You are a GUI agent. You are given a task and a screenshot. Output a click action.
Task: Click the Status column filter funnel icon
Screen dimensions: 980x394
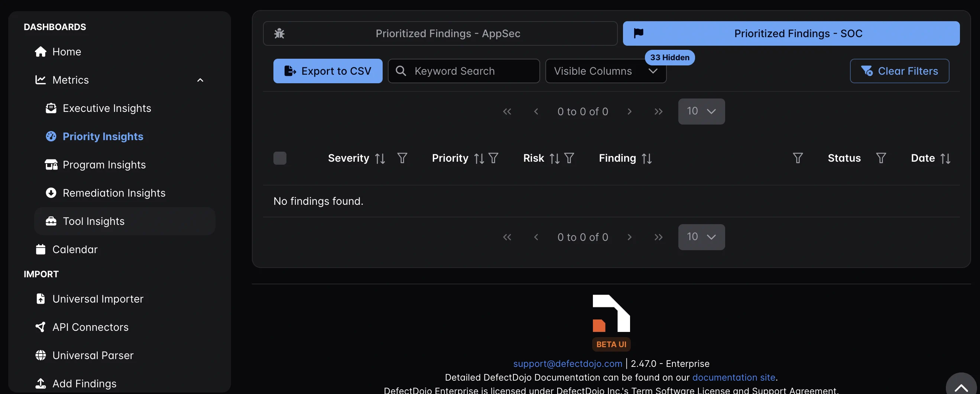[x=881, y=158]
